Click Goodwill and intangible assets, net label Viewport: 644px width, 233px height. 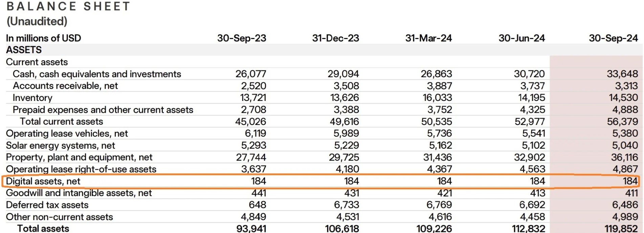(x=79, y=193)
